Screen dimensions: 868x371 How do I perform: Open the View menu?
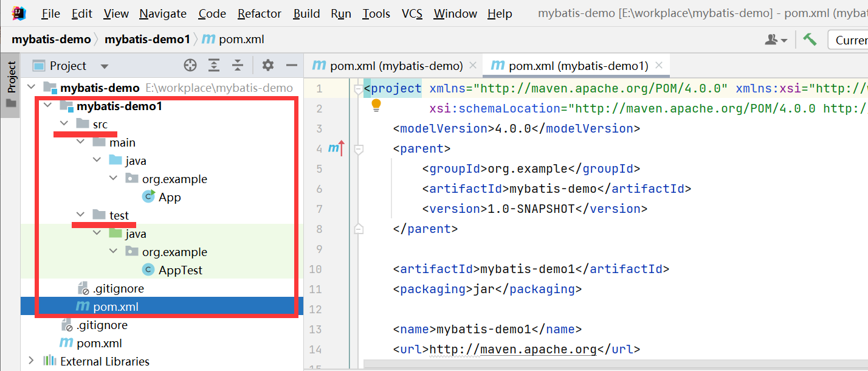pos(116,13)
